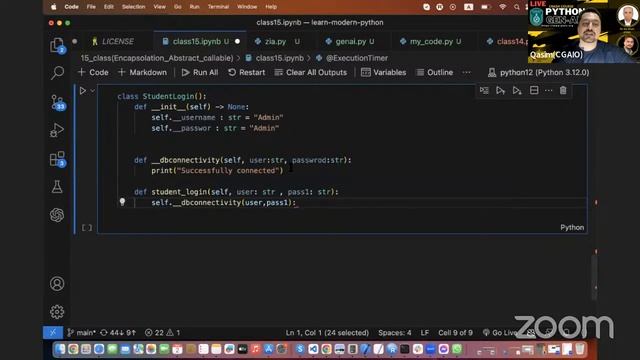Switch to the zia.py tab
Viewport: 640px width, 360px height.
pyautogui.click(x=277, y=42)
